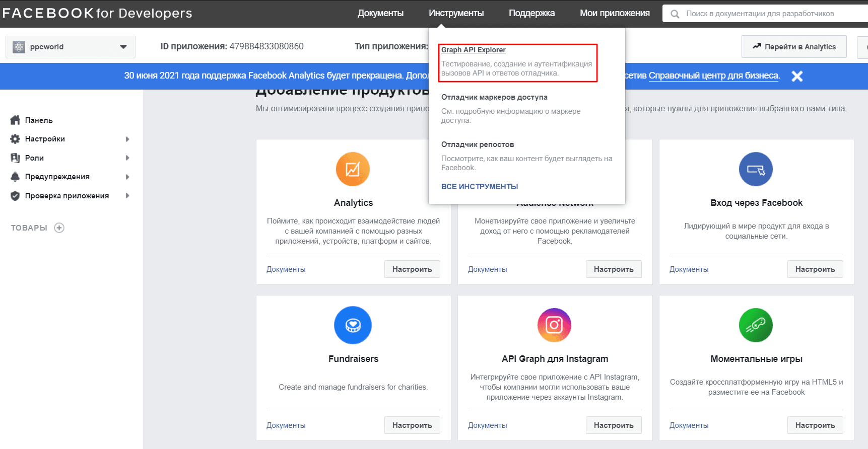The width and height of the screenshot is (868, 449).
Task: Click the Facebook Login product blue icon
Action: (x=756, y=169)
